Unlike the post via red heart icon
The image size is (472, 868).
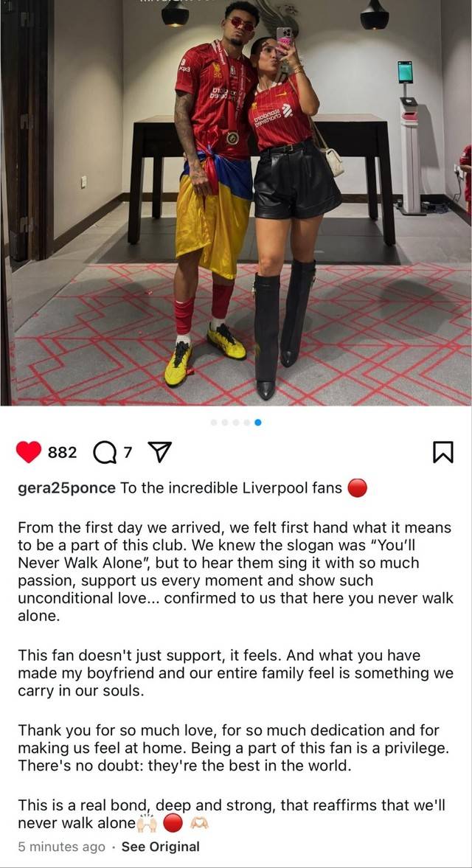pyautogui.click(x=29, y=452)
